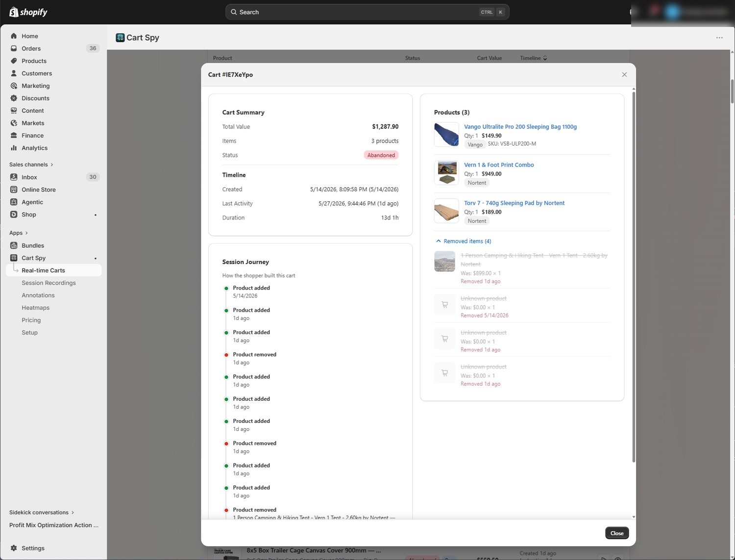The height and width of the screenshot is (560, 735).
Task: Open Heatmaps page
Action: point(35,308)
